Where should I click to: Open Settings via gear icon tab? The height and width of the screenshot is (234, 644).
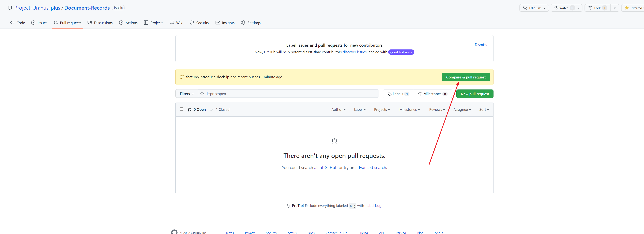click(x=243, y=23)
